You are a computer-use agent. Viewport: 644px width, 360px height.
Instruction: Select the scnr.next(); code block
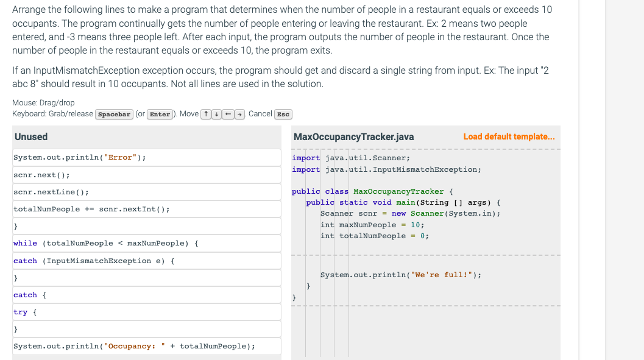(x=147, y=175)
